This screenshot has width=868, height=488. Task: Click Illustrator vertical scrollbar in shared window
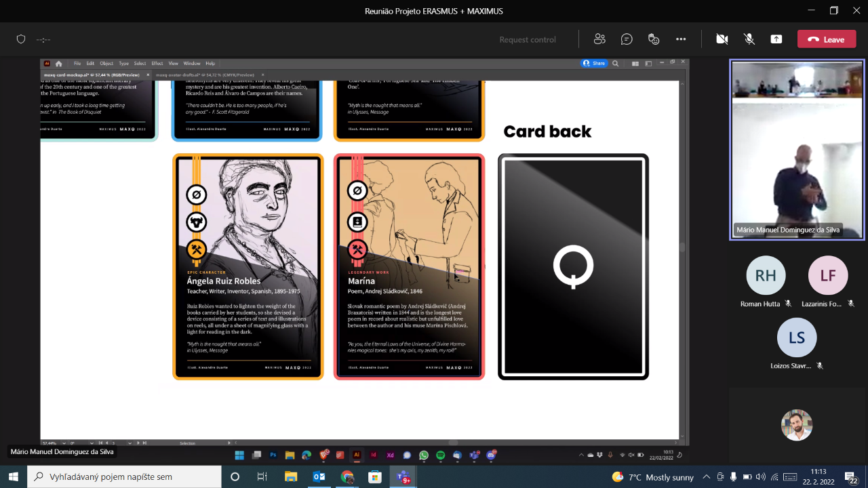pos(684,247)
